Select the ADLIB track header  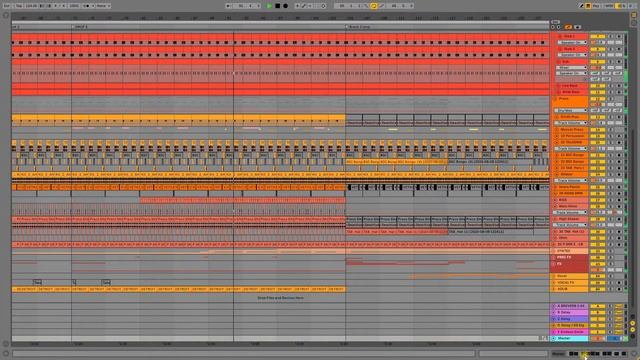click(570, 289)
